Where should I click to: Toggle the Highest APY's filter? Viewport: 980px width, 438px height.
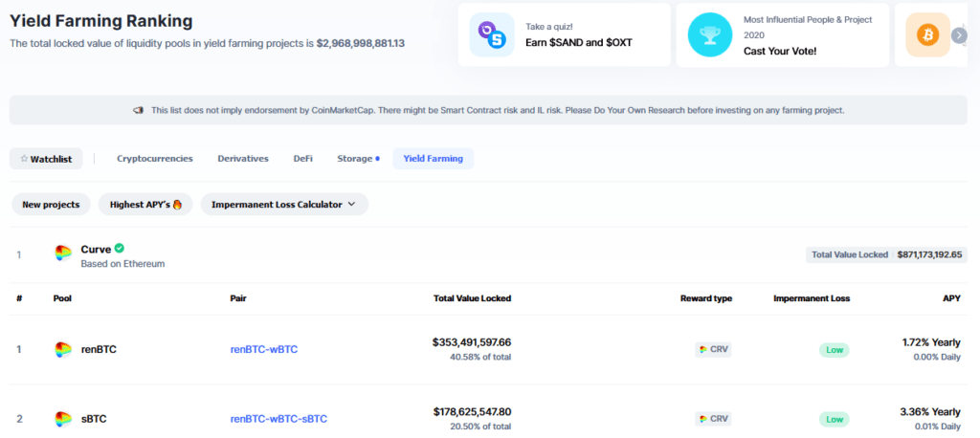click(x=145, y=205)
